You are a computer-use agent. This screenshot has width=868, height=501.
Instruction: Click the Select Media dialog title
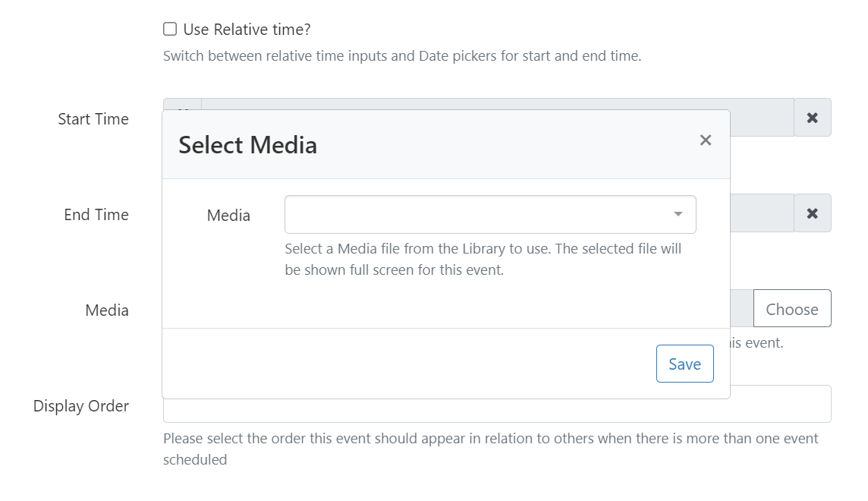(x=247, y=145)
